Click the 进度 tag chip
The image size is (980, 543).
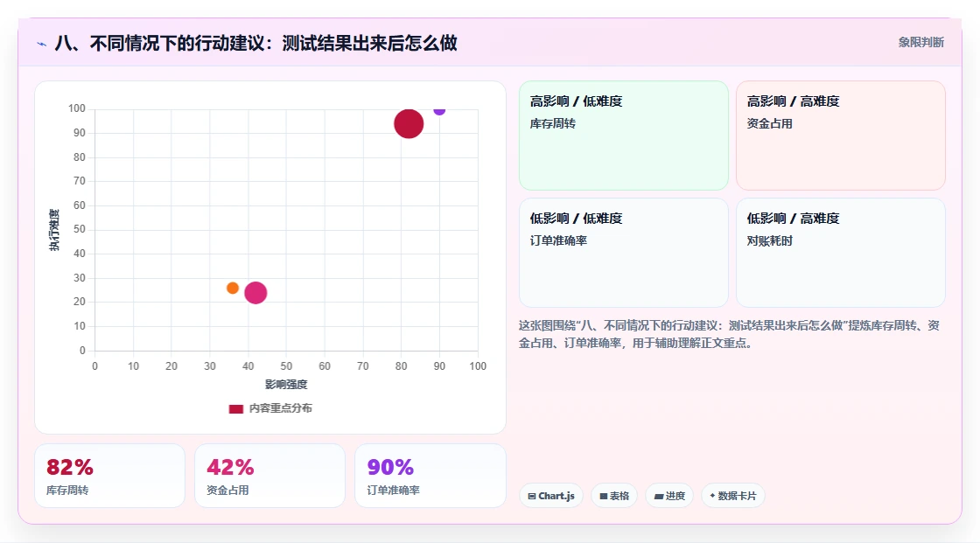tap(669, 496)
